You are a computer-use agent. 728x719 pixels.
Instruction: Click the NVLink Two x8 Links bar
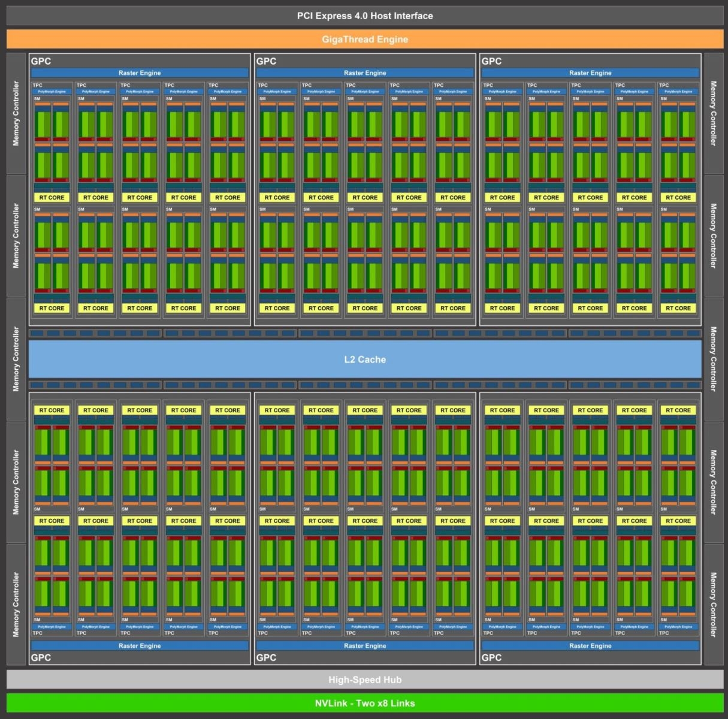point(364,702)
